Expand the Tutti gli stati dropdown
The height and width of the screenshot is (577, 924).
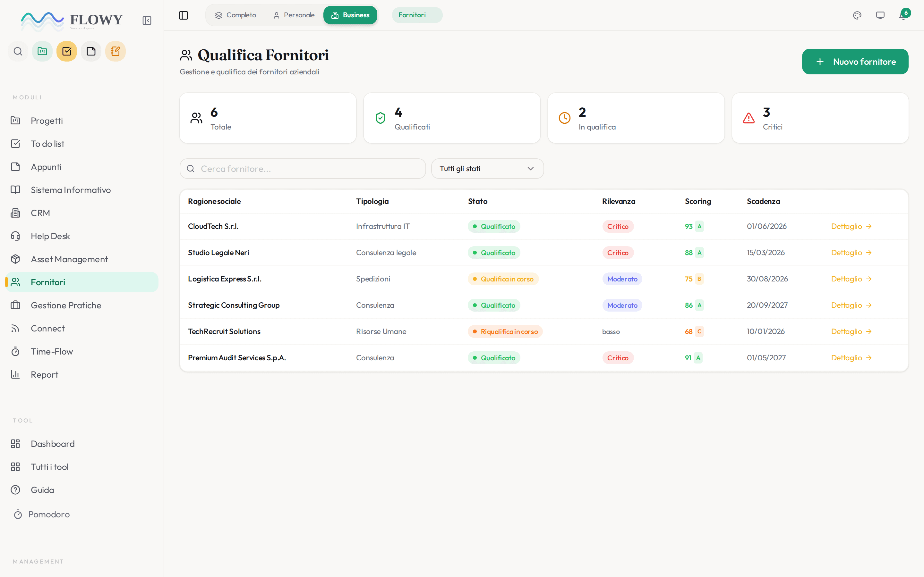click(487, 169)
